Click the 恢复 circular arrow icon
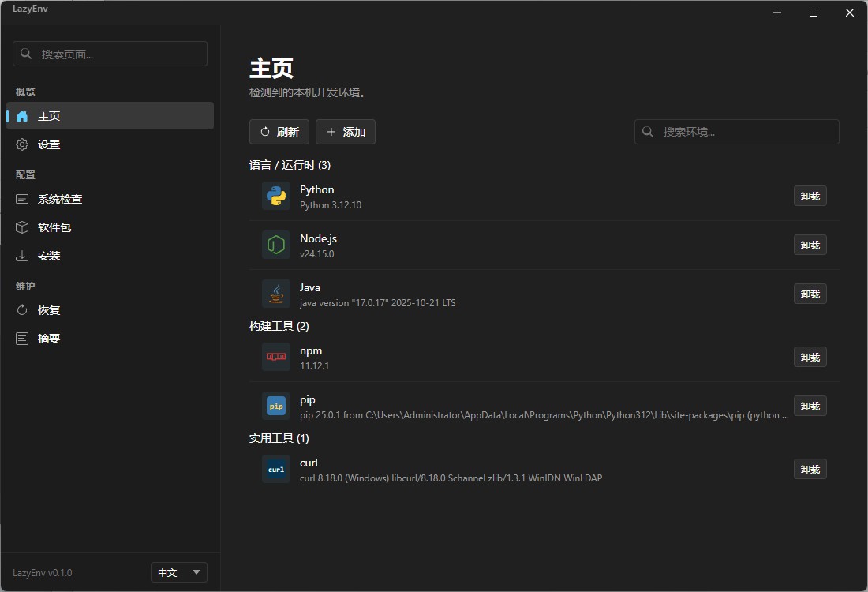 pos(22,310)
